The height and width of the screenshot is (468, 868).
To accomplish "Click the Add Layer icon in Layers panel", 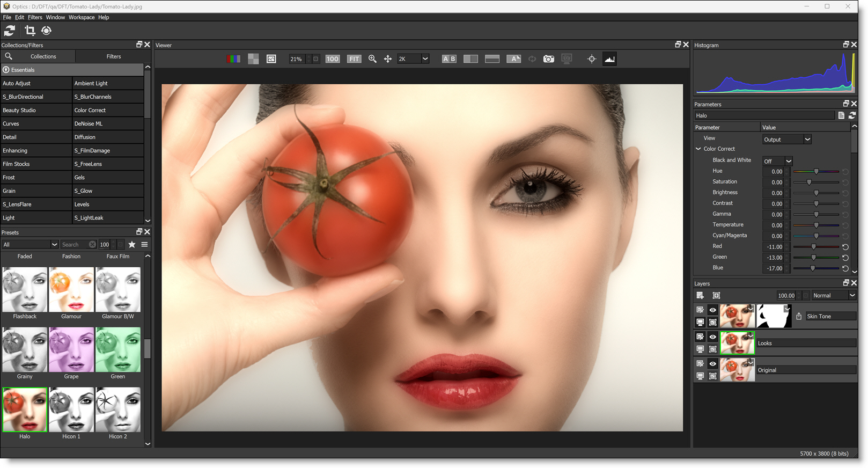I will [700, 295].
